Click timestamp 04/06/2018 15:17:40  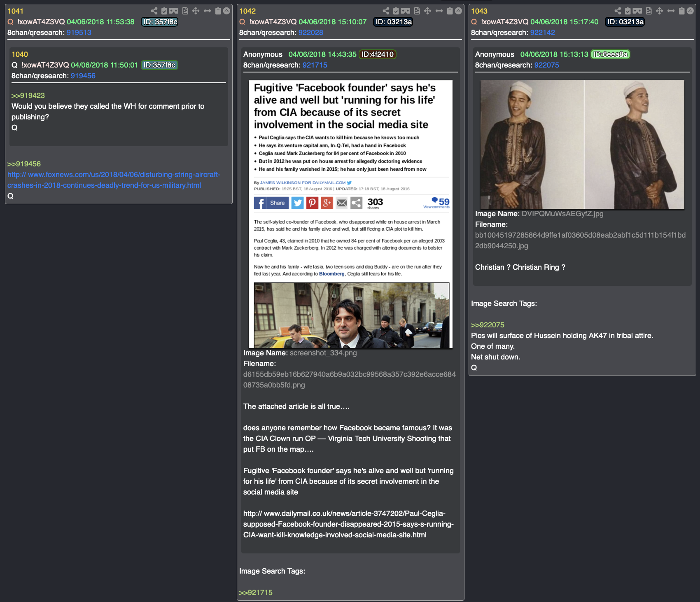click(x=564, y=22)
